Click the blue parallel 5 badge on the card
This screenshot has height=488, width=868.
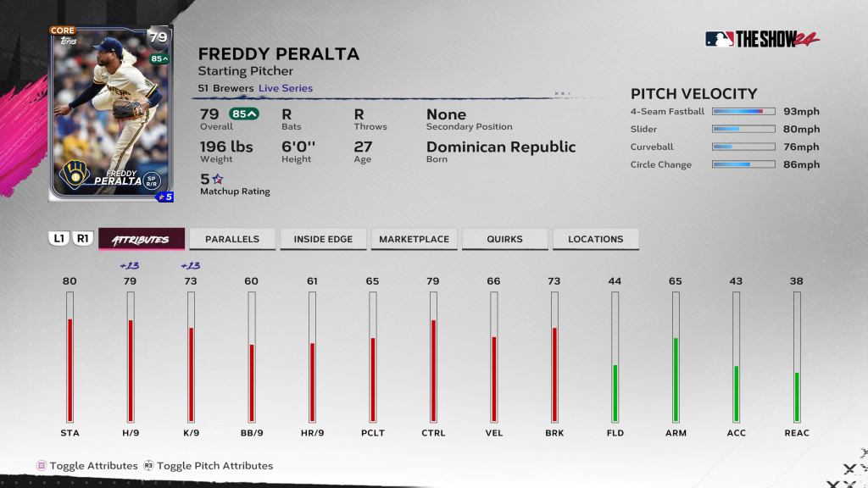point(164,197)
